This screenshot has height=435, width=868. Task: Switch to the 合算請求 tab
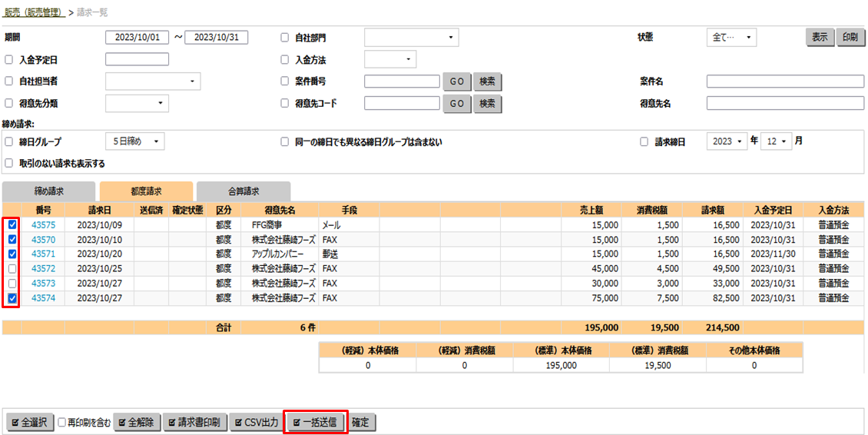tap(244, 191)
